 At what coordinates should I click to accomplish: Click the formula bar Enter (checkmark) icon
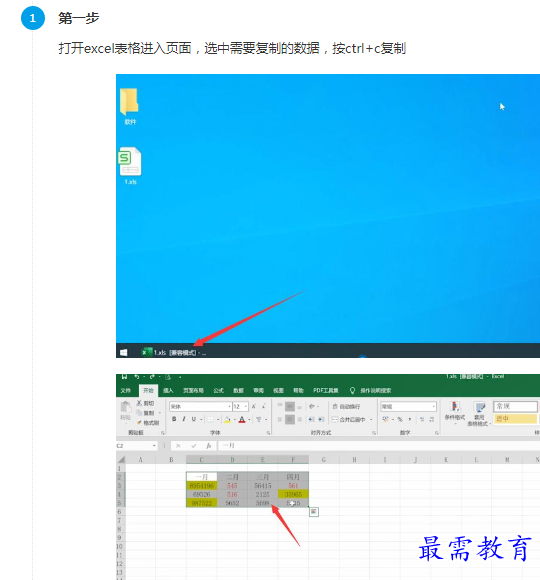click(193, 446)
